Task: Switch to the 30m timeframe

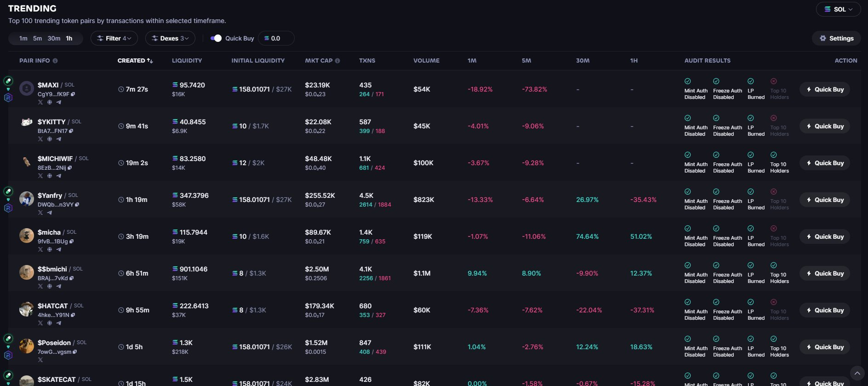Action: (54, 38)
